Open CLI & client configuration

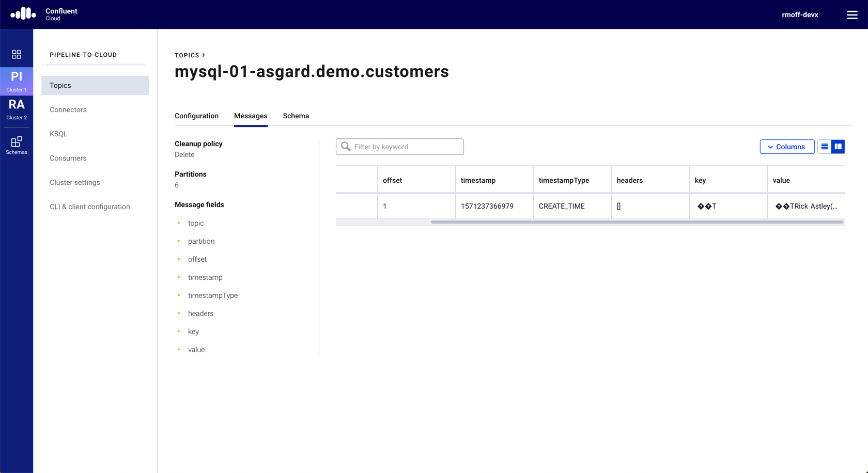tap(89, 207)
